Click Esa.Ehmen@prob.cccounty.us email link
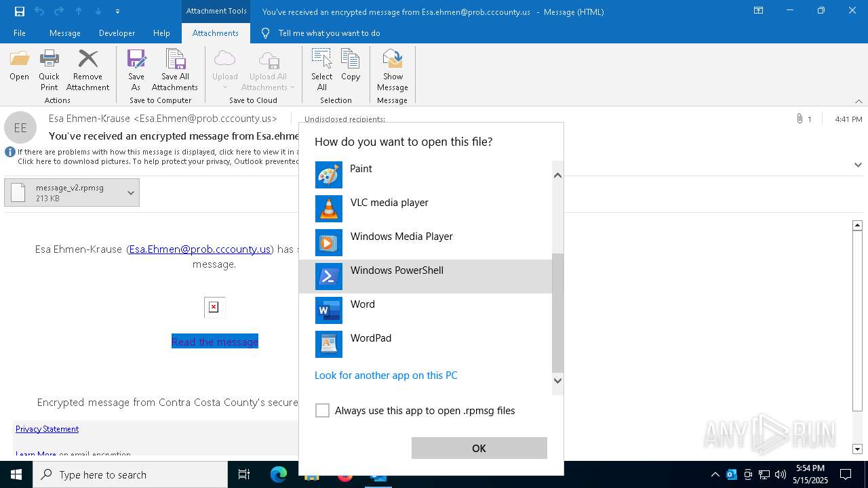Image resolution: width=868 pixels, height=488 pixels. point(200,249)
